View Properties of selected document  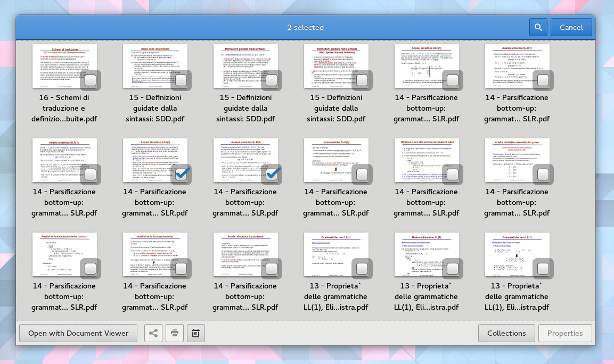[x=565, y=333]
